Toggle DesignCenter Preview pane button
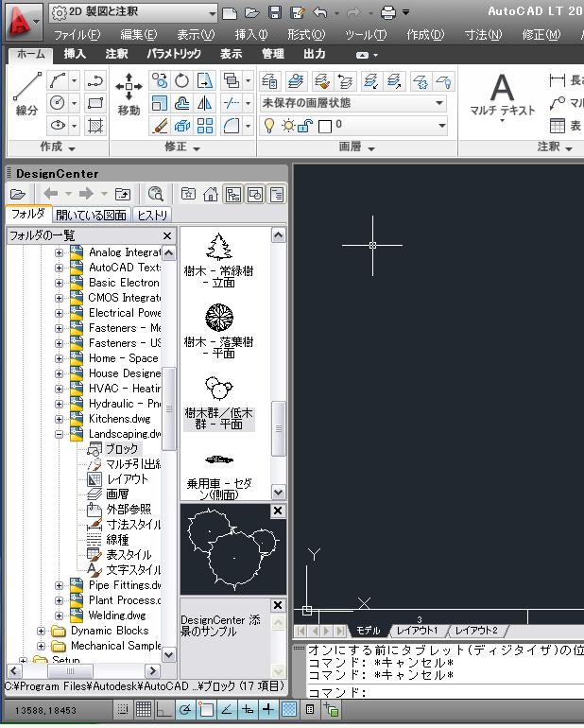This screenshot has height=728, width=584. click(x=255, y=194)
